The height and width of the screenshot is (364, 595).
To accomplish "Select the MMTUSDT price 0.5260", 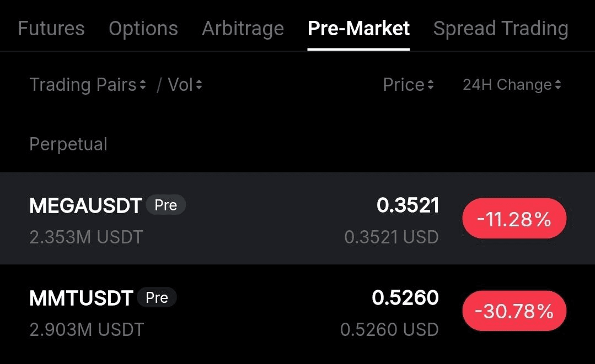I will 406,297.
